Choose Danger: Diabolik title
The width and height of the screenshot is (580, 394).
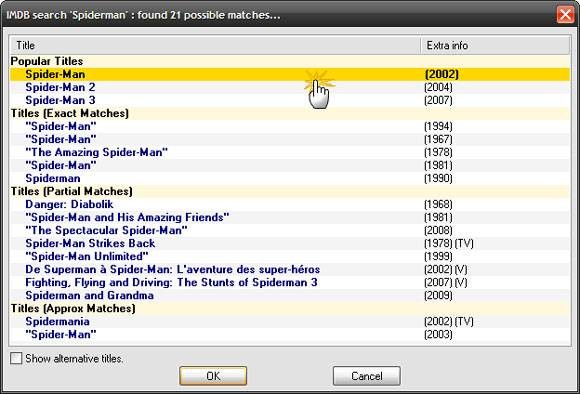coord(69,204)
